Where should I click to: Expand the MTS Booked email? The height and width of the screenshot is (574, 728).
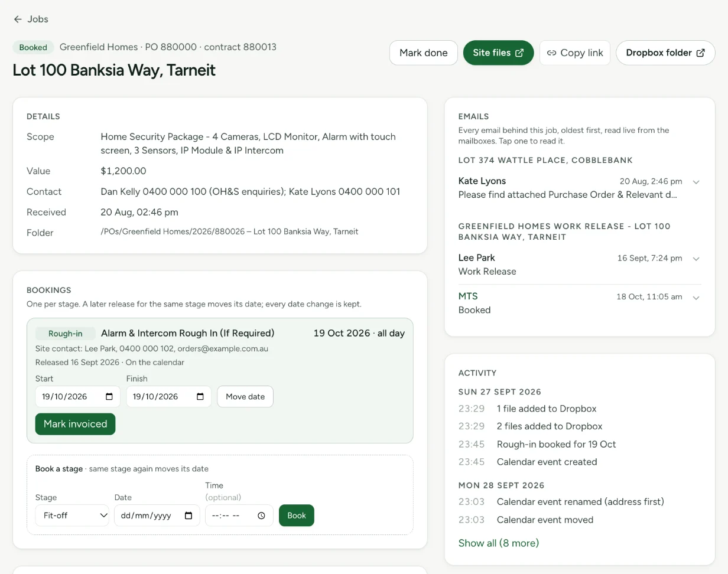pos(696,298)
